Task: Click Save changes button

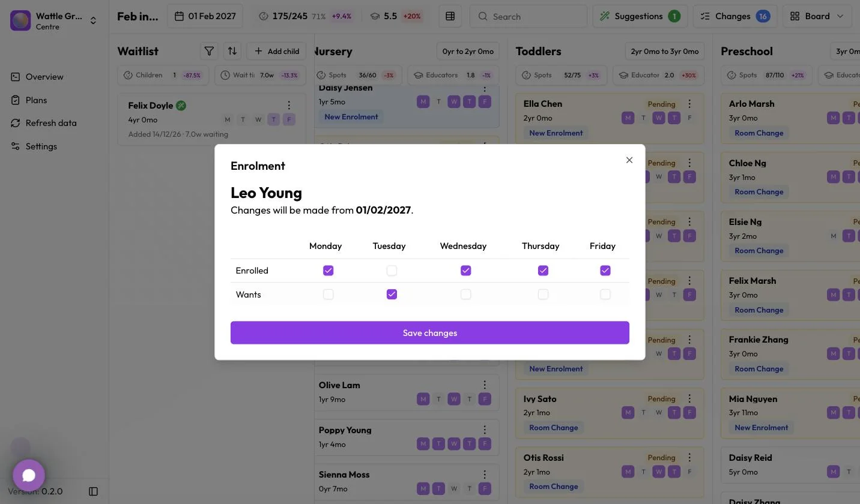Action: coord(430,333)
